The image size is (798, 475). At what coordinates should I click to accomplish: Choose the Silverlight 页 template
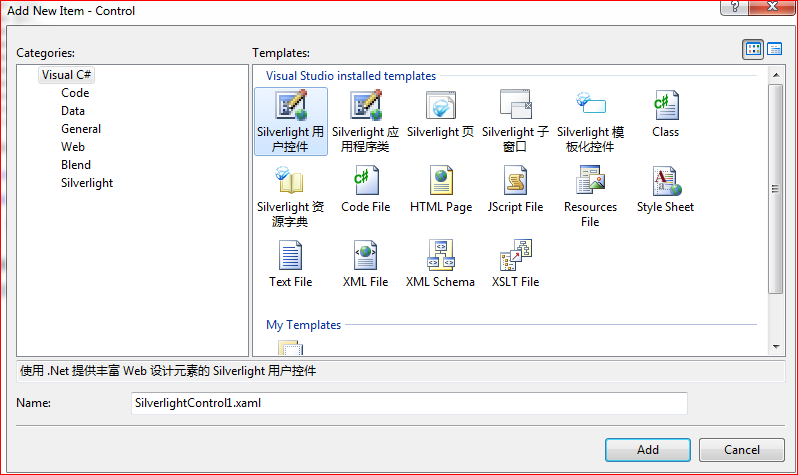click(x=440, y=115)
